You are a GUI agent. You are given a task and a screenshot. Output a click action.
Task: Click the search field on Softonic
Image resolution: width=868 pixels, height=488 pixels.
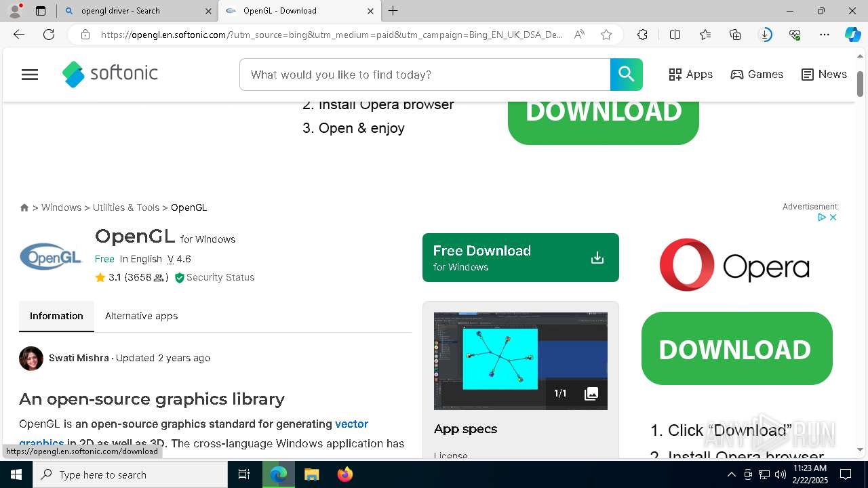click(425, 75)
